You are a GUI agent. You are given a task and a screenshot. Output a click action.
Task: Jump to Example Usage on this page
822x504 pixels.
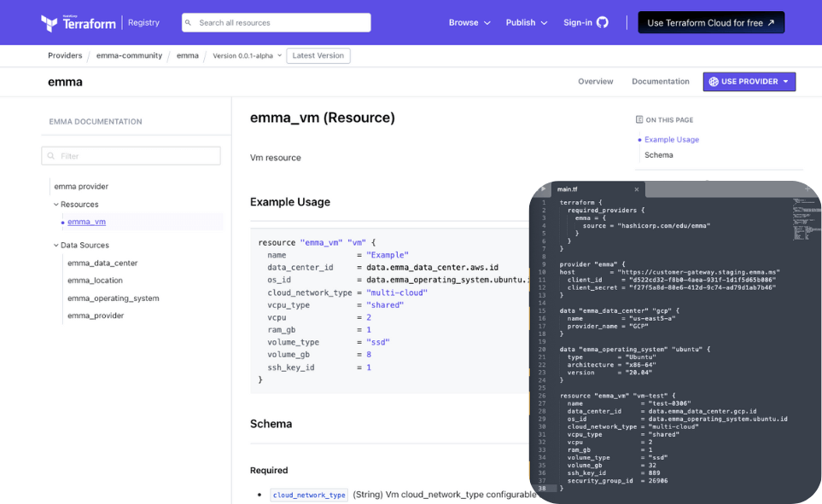click(x=672, y=139)
